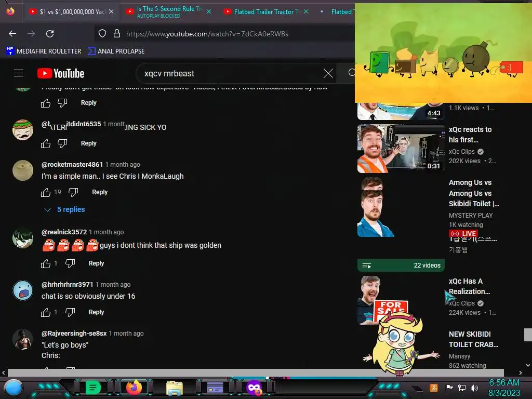Open the second bookmark in the bookmarks bar
The height and width of the screenshot is (399, 532).
point(116,51)
